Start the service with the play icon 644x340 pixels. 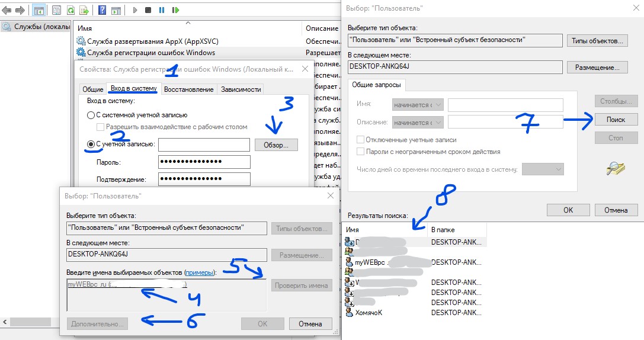coord(134,10)
